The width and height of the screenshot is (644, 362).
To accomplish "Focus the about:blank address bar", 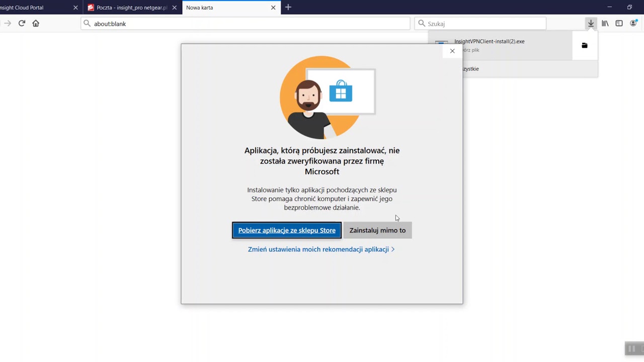I will 246,24.
